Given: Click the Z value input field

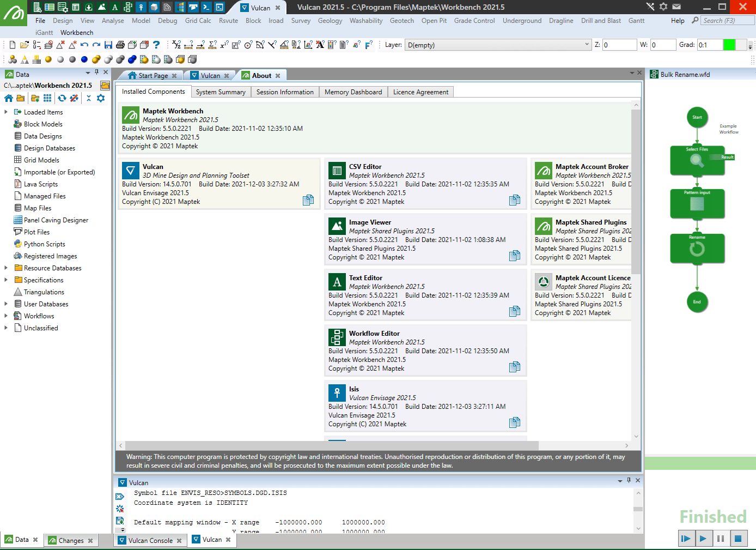Looking at the screenshot, I should [x=619, y=45].
